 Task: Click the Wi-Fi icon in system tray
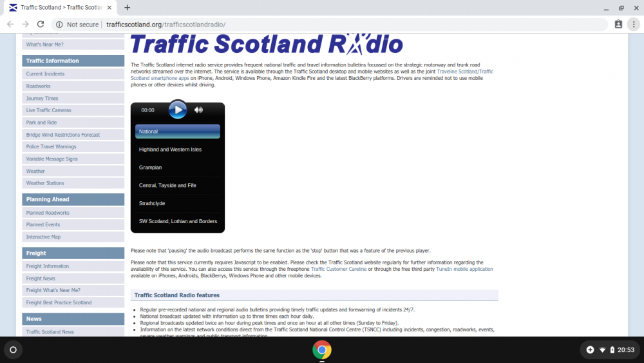tap(603, 350)
